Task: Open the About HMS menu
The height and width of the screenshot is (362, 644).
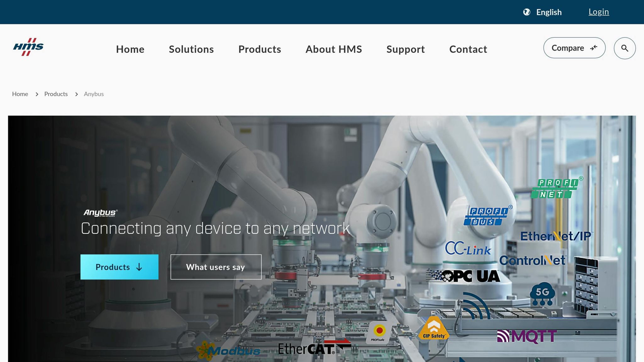Action: point(334,49)
